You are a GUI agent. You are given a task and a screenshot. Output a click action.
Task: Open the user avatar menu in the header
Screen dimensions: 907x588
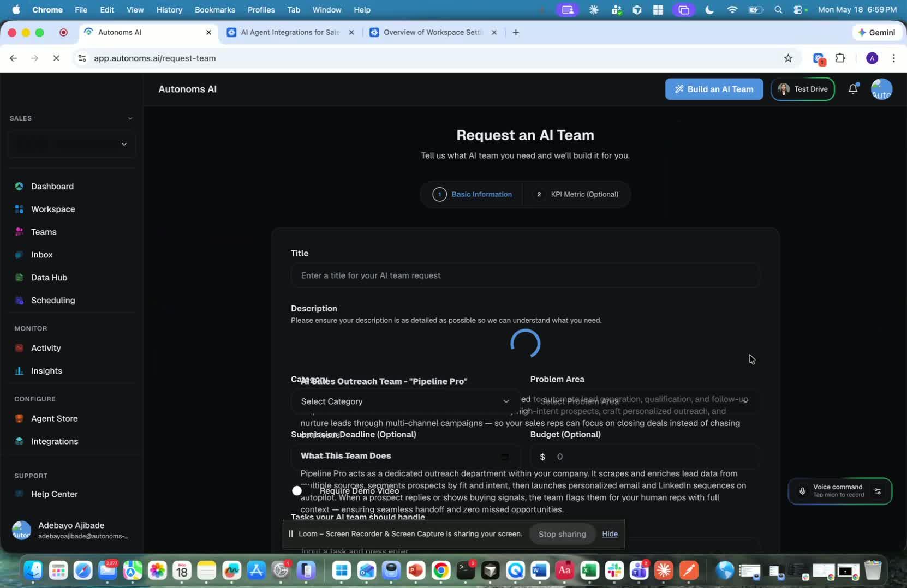click(x=881, y=89)
